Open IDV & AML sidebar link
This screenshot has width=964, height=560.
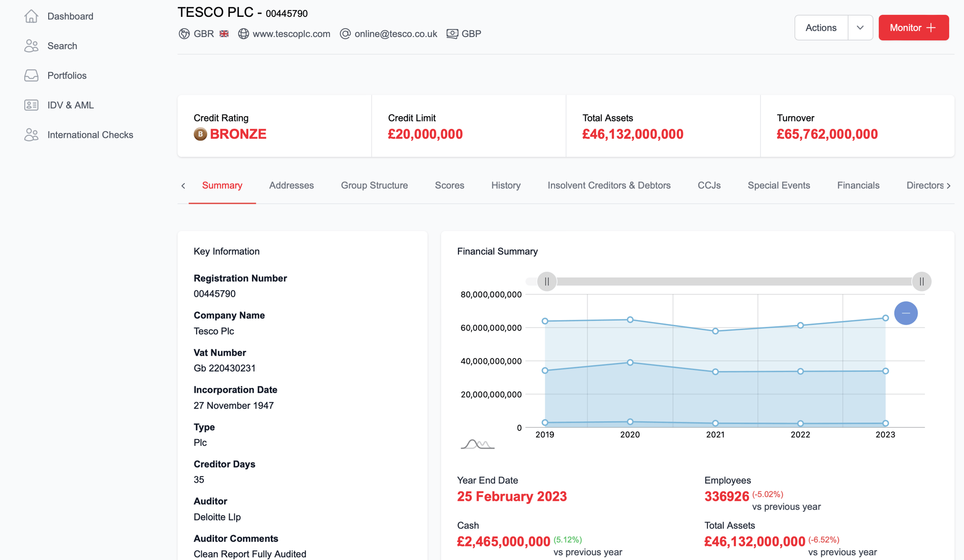70,105
